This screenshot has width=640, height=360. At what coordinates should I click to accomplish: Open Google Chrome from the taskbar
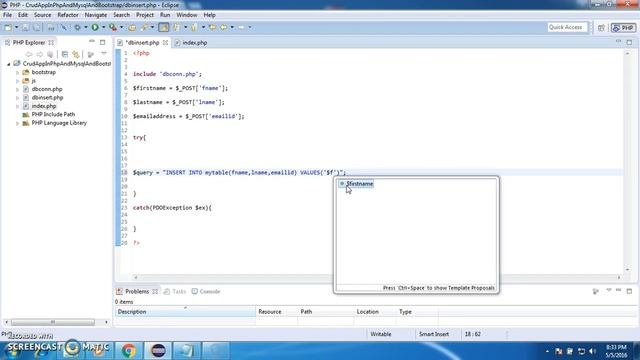tap(129, 351)
